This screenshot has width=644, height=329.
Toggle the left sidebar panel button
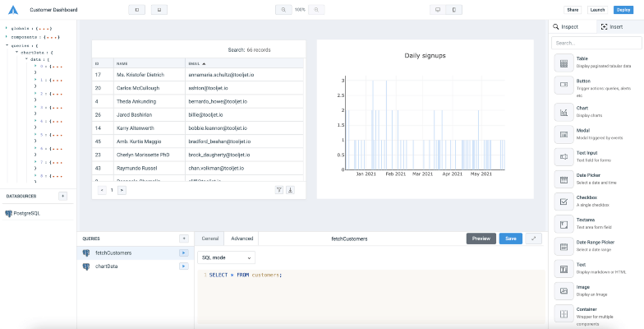click(136, 10)
